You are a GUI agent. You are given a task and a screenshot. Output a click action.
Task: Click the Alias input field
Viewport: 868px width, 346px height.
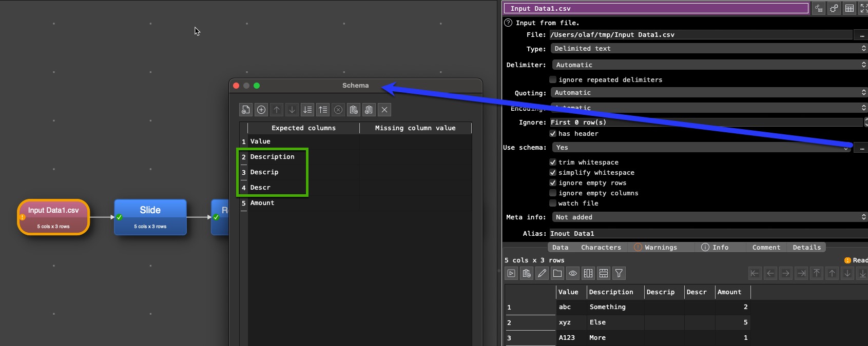[x=708, y=233]
